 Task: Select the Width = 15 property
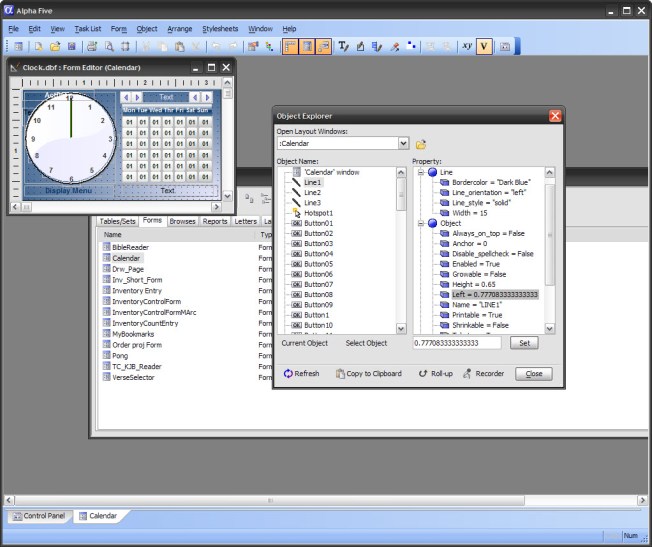tap(469, 213)
